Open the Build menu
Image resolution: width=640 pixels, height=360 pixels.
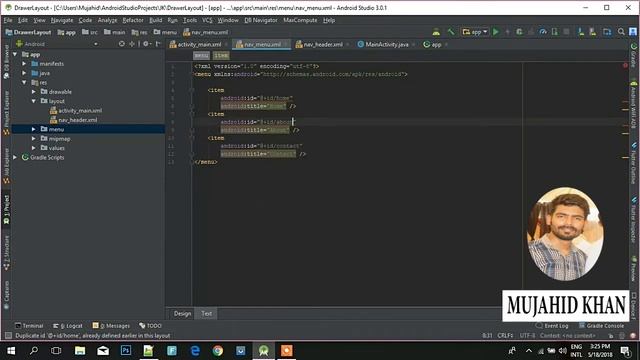click(156, 20)
